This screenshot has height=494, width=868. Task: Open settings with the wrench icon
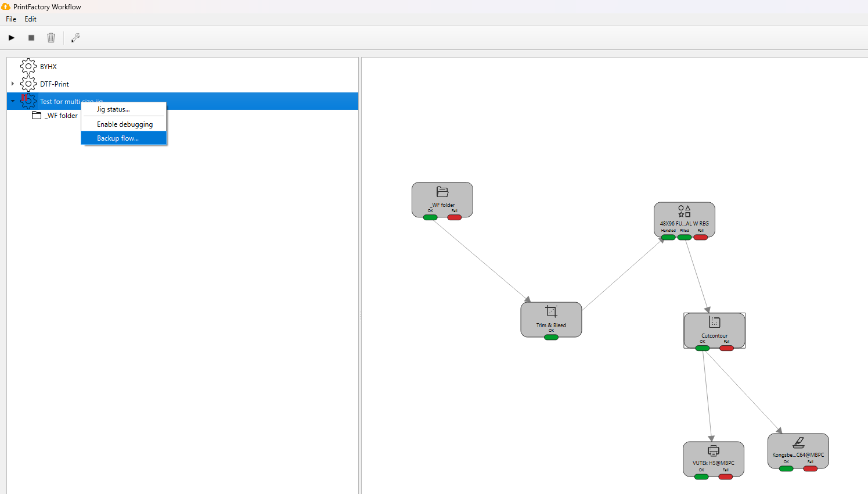tap(75, 38)
